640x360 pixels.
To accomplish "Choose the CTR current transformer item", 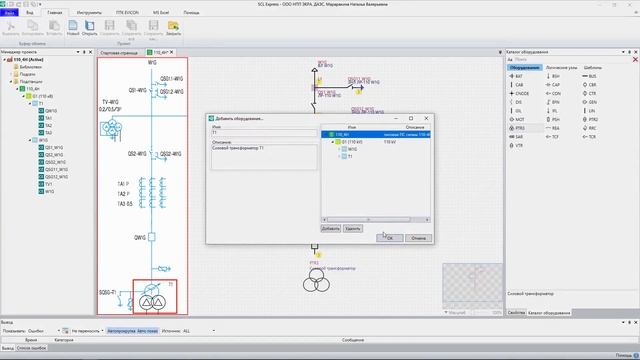I will pos(589,93).
